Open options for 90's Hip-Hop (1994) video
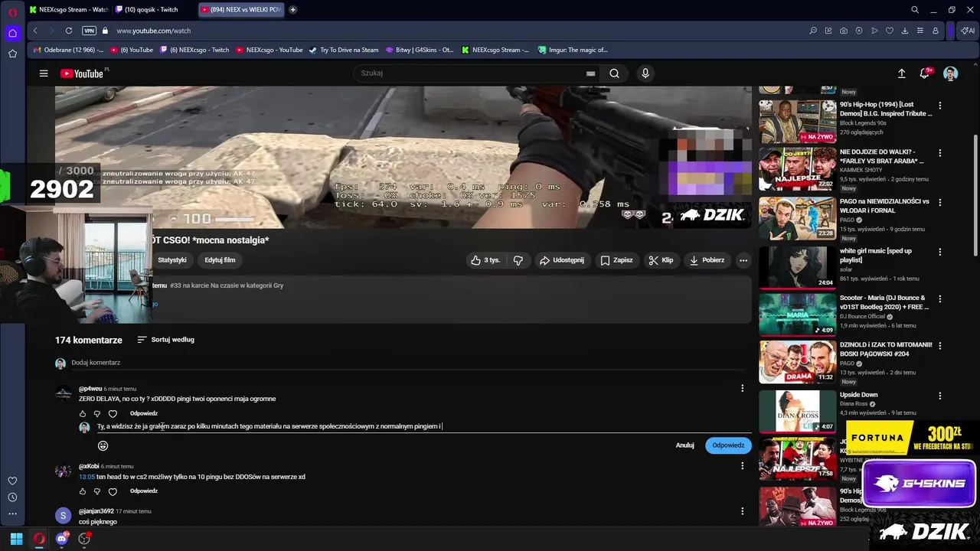This screenshot has height=551, width=980. pyautogui.click(x=940, y=105)
